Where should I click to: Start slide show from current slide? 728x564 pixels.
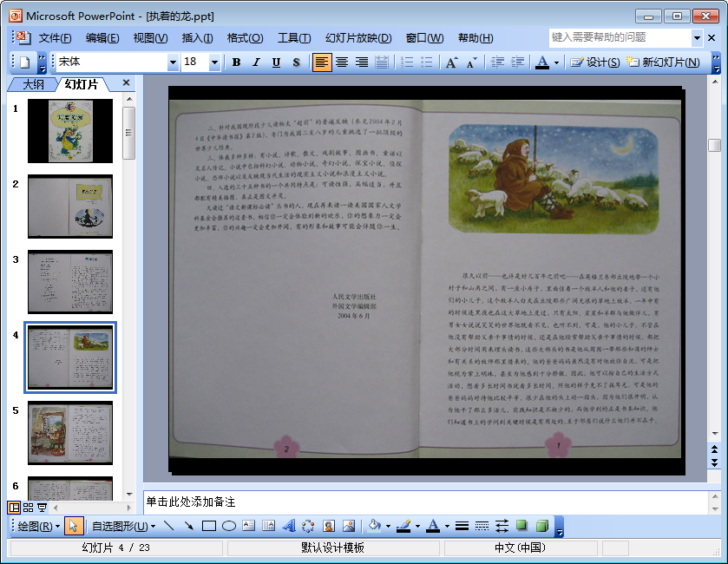(x=43, y=508)
